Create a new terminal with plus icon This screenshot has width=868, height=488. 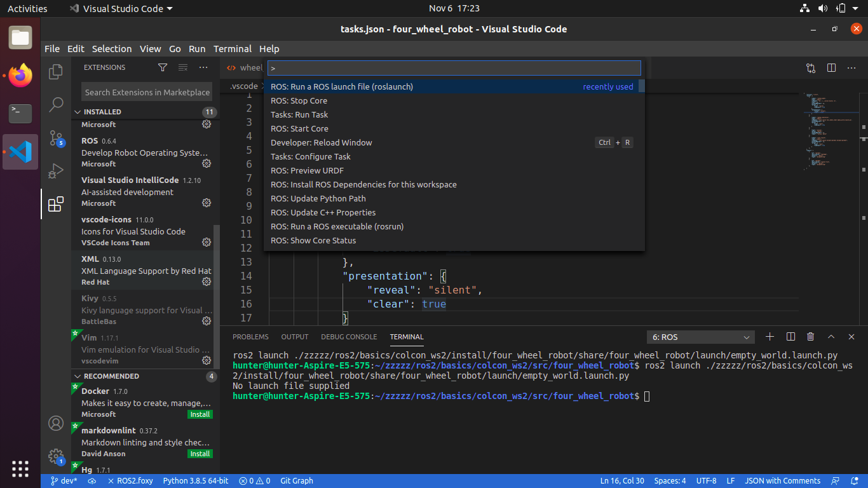pyautogui.click(x=770, y=337)
